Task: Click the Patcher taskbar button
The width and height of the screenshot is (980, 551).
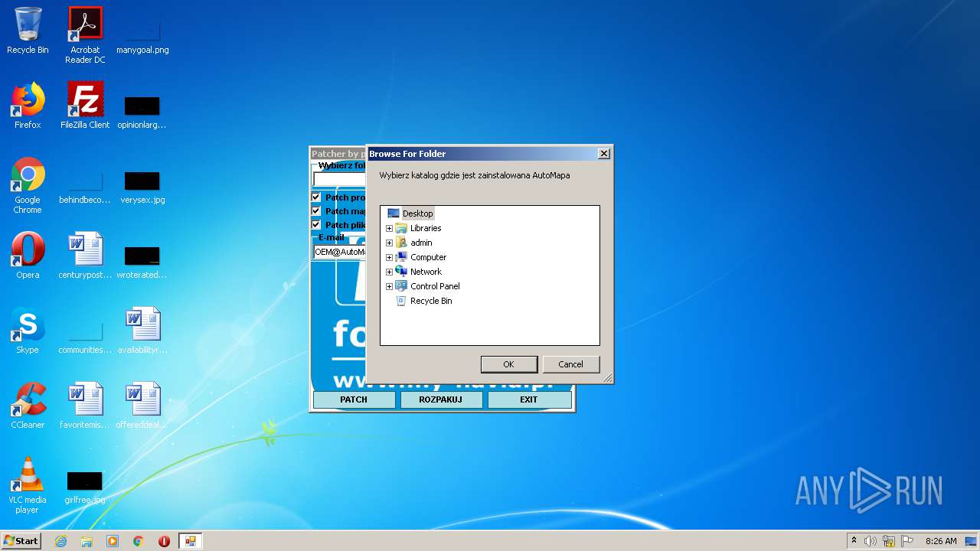Action: [x=190, y=541]
